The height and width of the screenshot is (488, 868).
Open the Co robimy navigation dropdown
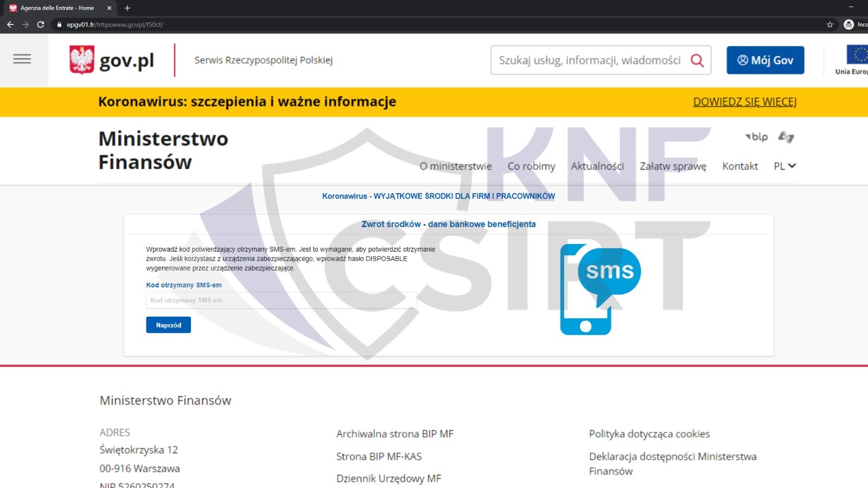pos(532,166)
